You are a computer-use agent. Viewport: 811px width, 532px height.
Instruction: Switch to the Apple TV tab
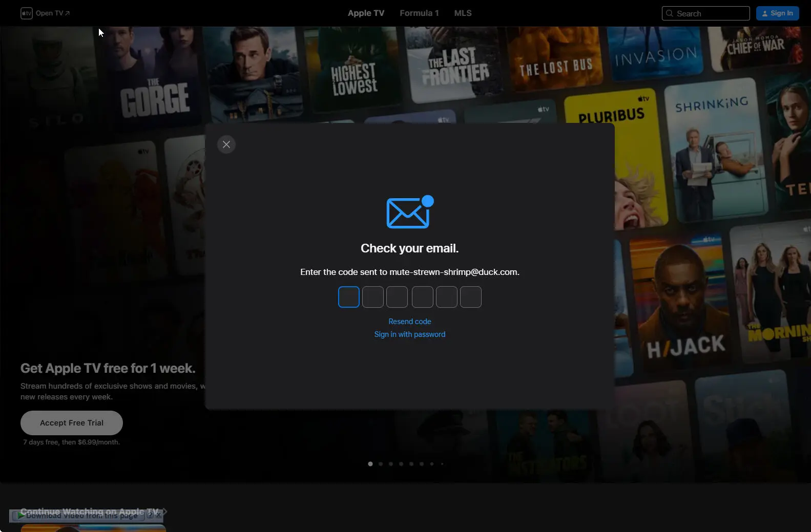coord(366,13)
